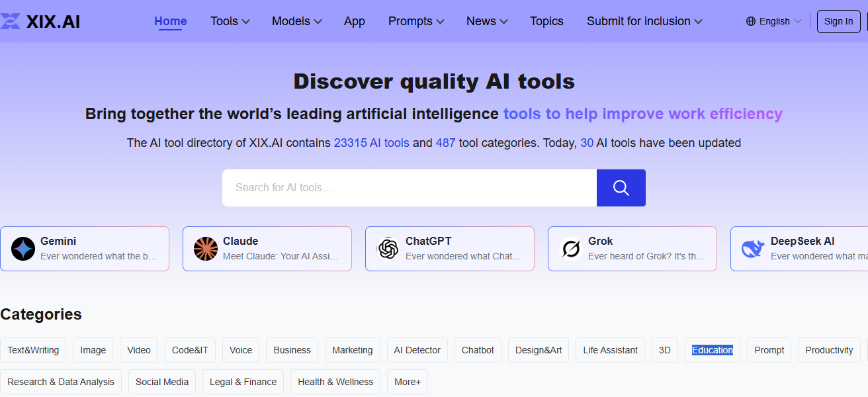Click the Grok icon
Image resolution: width=868 pixels, height=397 pixels.
[x=570, y=249]
